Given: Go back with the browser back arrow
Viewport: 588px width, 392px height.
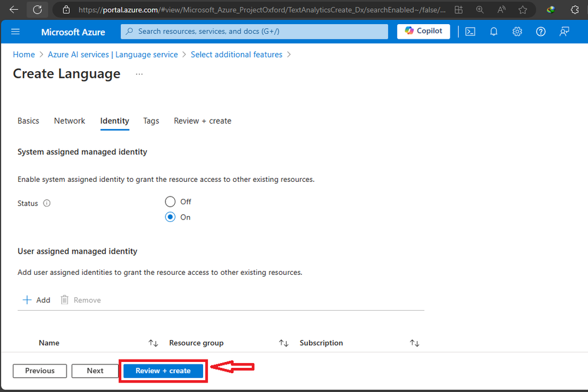Looking at the screenshot, I should click(x=14, y=10).
